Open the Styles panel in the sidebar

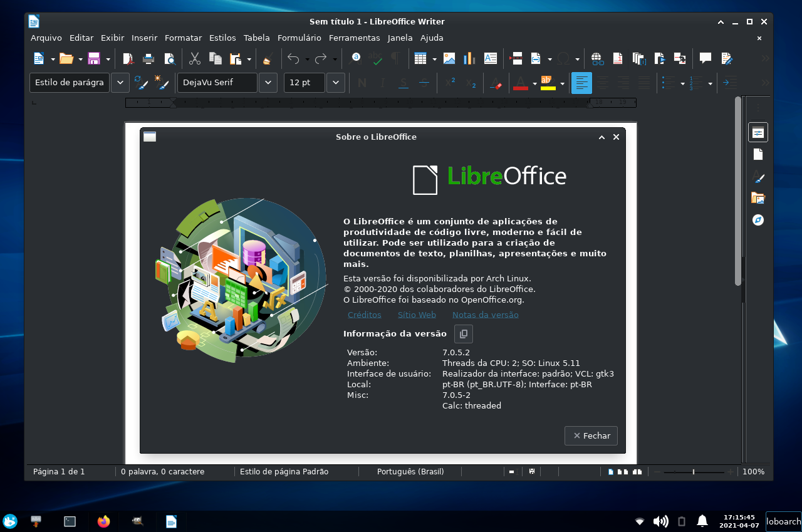[x=758, y=176]
